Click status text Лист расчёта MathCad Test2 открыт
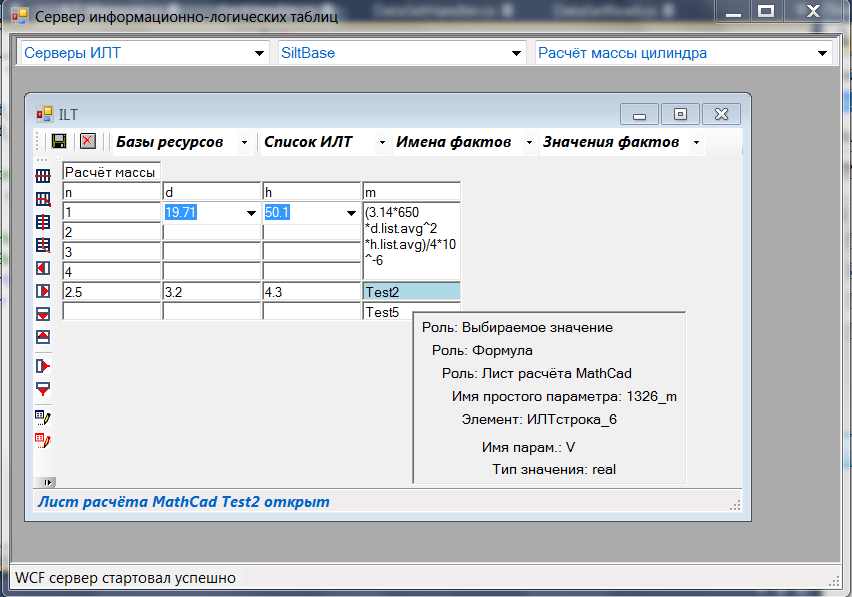 pos(184,501)
